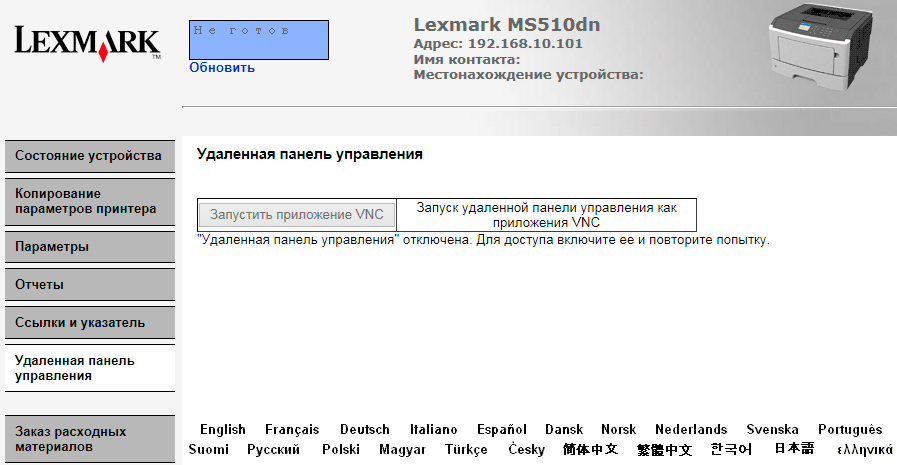Image resolution: width=897 pixels, height=465 pixels.
Task: Switch language to Türkçe
Action: [x=466, y=450]
